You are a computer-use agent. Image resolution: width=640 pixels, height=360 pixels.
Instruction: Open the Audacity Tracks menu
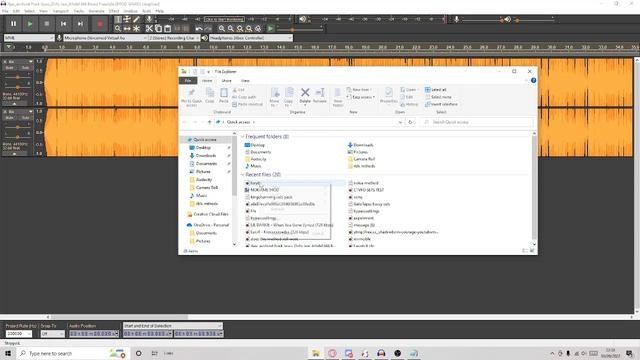click(x=79, y=11)
